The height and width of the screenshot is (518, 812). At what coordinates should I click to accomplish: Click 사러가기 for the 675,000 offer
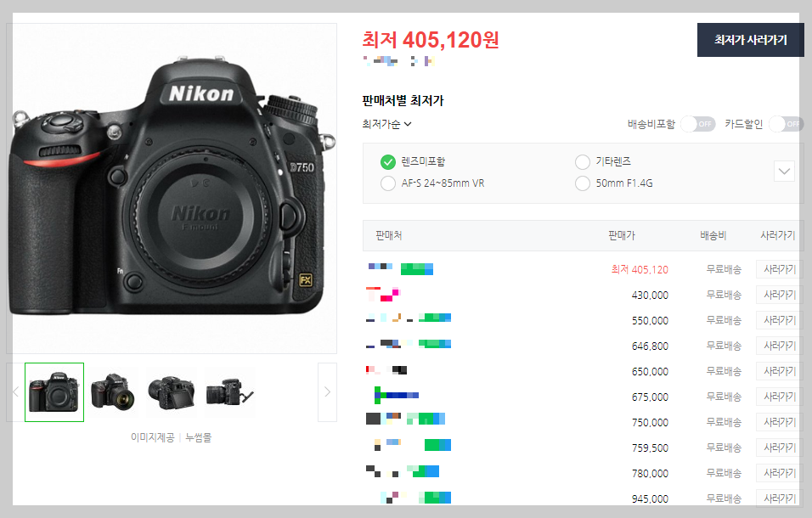coord(780,397)
